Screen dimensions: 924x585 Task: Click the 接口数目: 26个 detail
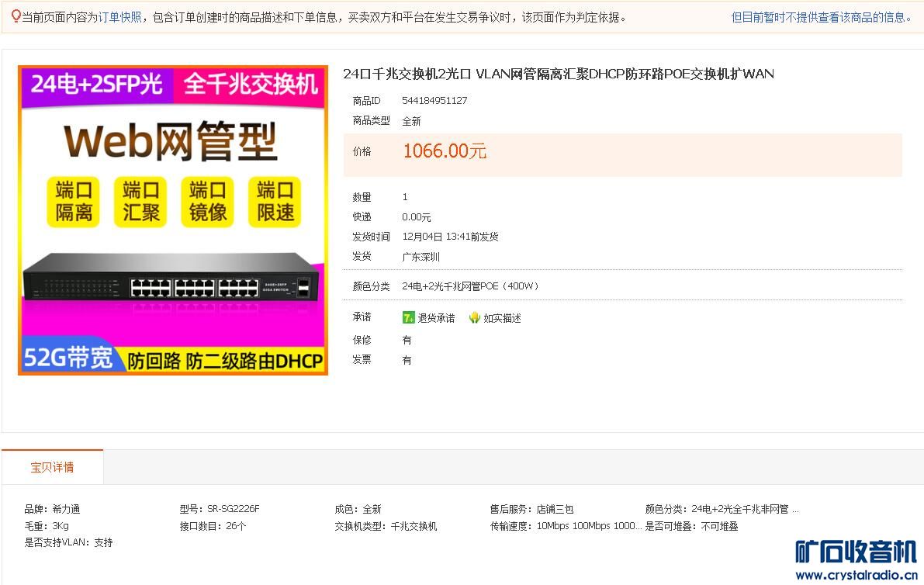[x=213, y=526]
